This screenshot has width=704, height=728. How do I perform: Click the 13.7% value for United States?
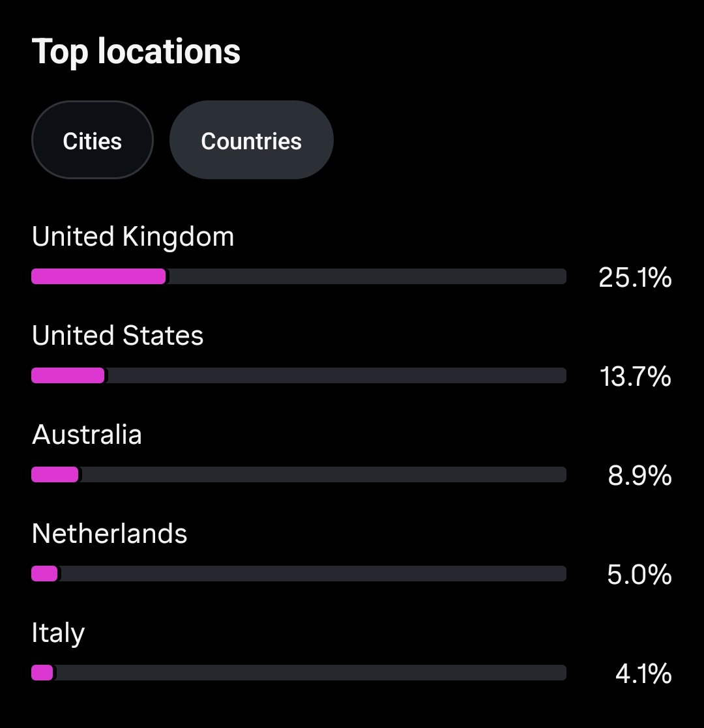click(635, 377)
